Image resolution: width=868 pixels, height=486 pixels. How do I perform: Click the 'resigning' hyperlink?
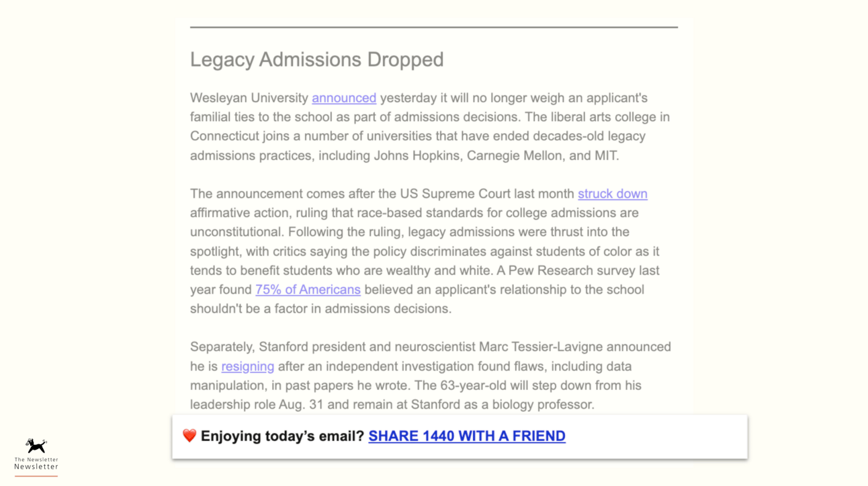(x=247, y=366)
